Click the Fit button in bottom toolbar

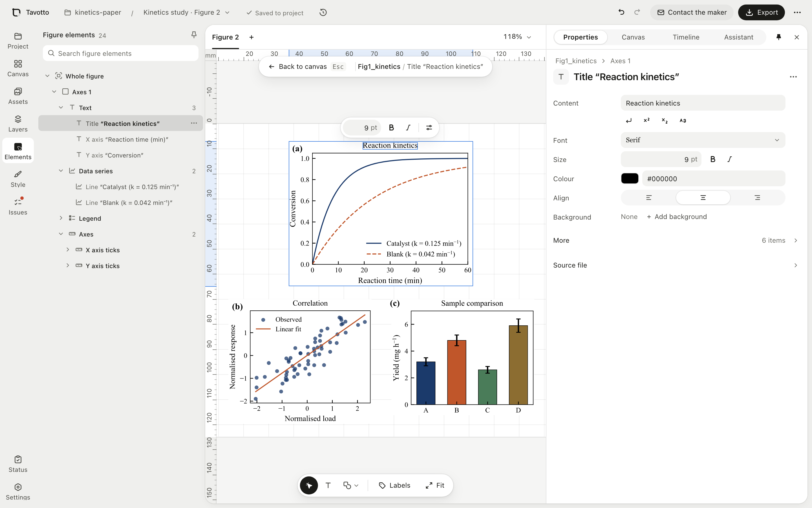[x=435, y=485]
